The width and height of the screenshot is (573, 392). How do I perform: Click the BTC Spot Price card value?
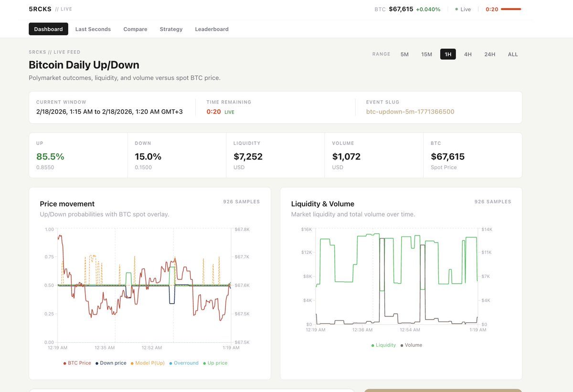click(447, 157)
